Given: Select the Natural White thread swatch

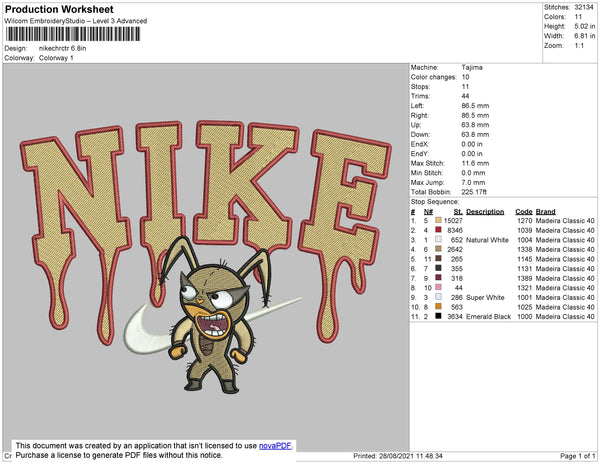Looking at the screenshot, I should tap(438, 239).
